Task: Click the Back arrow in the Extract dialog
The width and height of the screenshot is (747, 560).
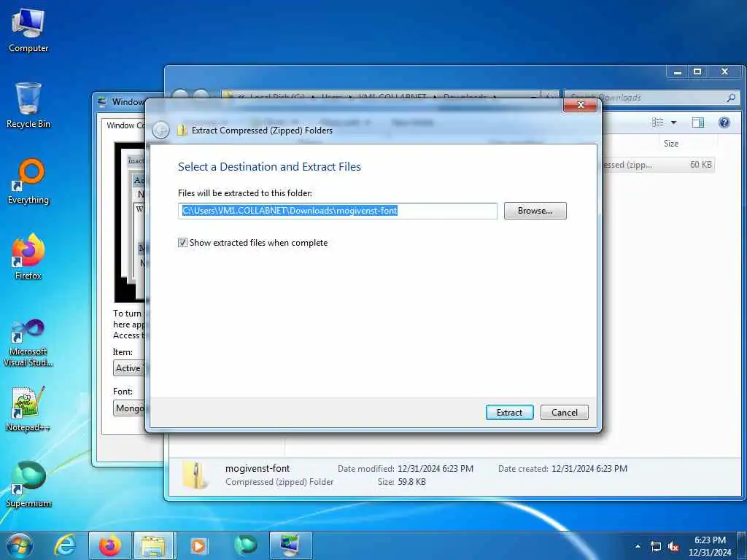Action: tap(161, 130)
